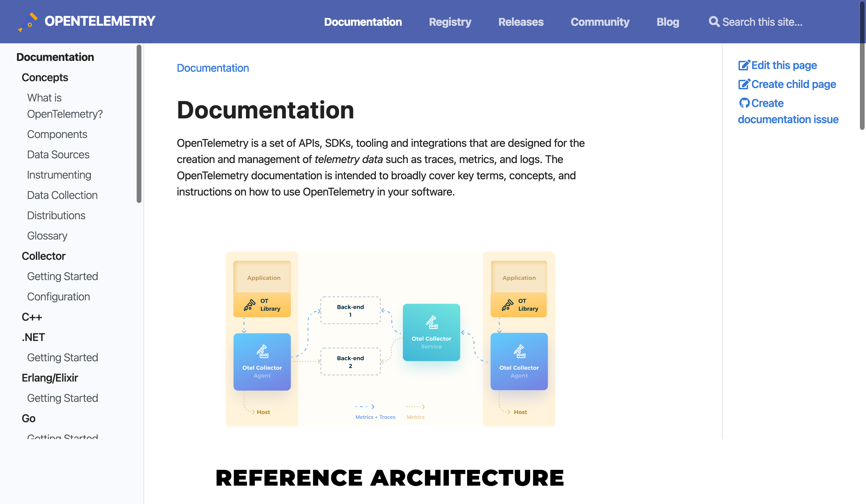Open the Blog nav item
This screenshot has width=866, height=504.
[x=668, y=22]
